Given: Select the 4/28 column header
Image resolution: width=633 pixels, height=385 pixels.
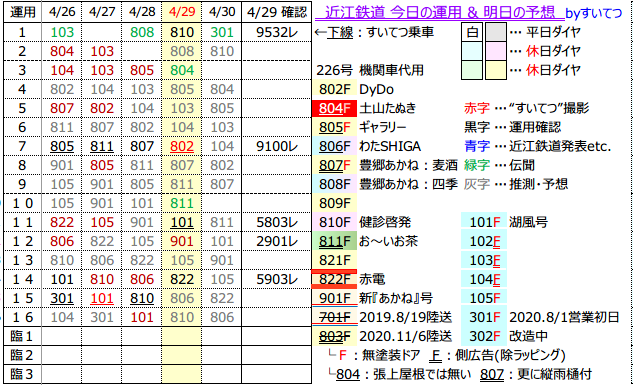Looking at the screenshot, I should coord(142,12).
